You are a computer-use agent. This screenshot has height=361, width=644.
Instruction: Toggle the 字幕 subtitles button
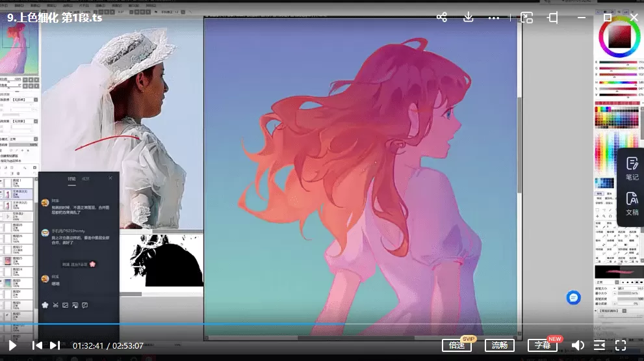point(542,345)
